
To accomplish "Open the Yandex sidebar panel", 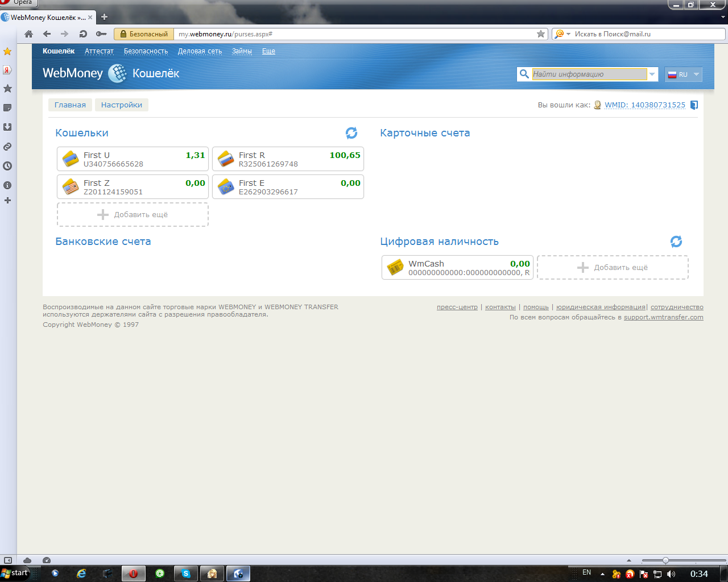I will point(7,70).
